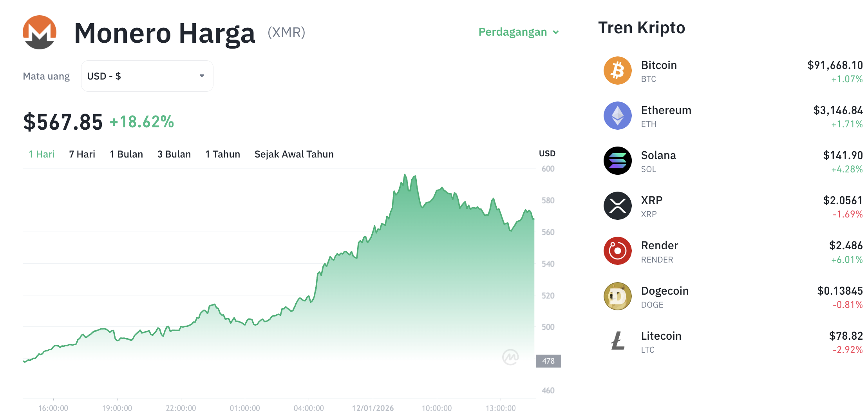Click the XRP coin icon
The image size is (868, 413).
[617, 206]
